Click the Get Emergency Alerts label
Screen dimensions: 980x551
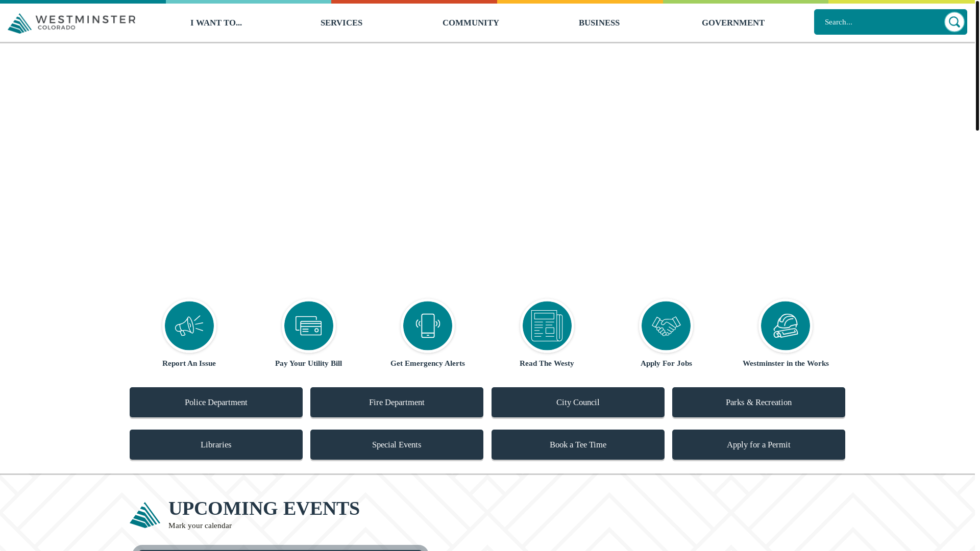click(428, 363)
